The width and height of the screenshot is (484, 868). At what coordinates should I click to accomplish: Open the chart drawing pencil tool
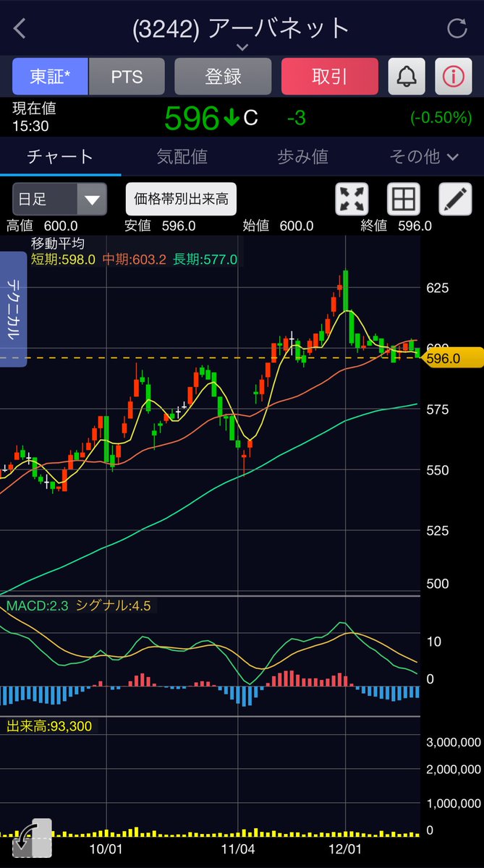pos(456,199)
